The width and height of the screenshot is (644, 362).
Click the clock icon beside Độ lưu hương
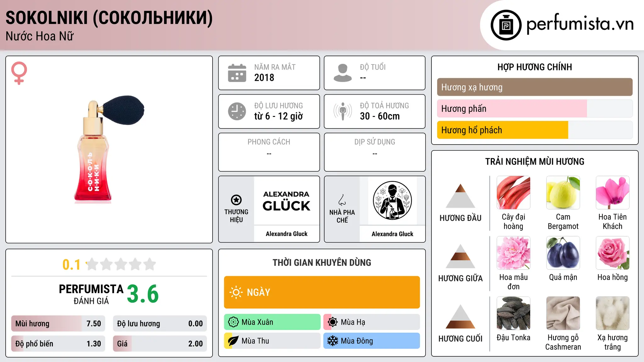[x=237, y=111]
